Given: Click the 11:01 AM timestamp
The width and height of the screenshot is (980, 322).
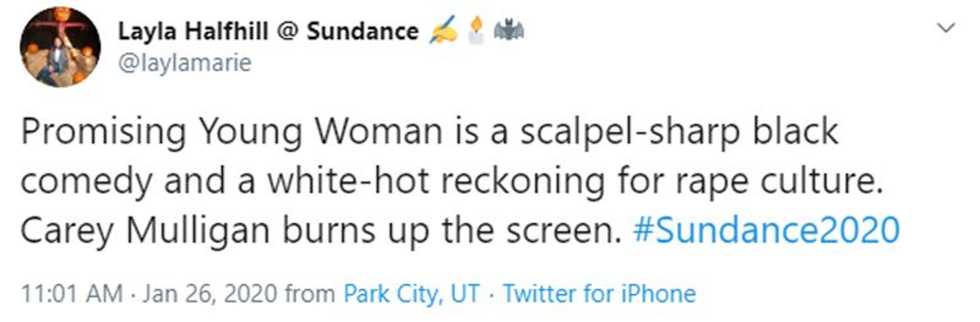Looking at the screenshot, I should (x=72, y=294).
